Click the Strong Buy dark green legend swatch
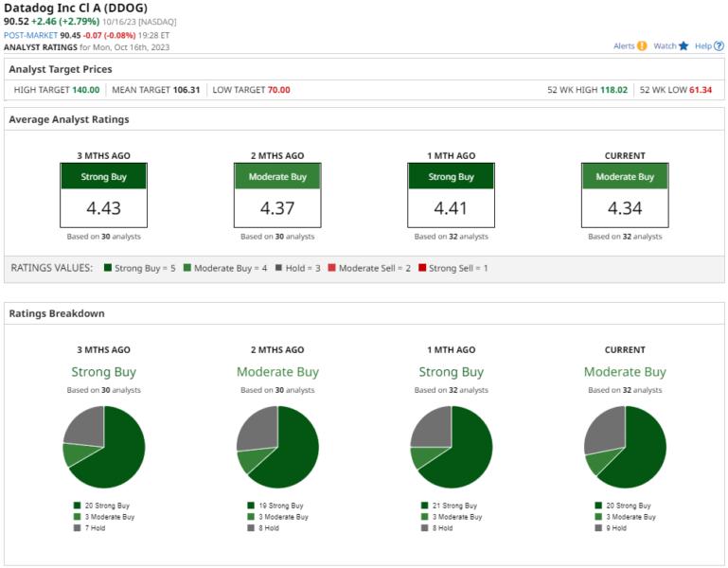Image resolution: width=728 pixels, height=568 pixels. point(108,268)
